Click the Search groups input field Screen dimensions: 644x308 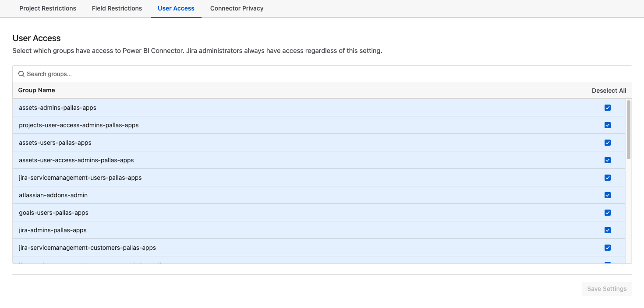coord(322,74)
